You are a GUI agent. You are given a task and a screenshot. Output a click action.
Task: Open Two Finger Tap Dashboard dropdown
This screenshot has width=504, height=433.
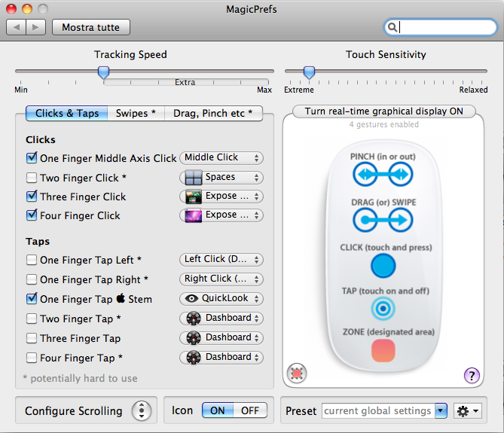221,319
